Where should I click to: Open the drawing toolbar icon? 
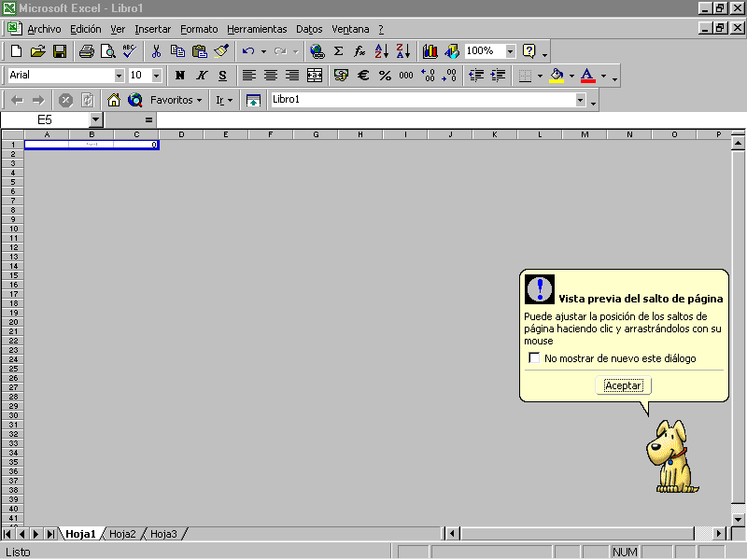pyautogui.click(x=452, y=51)
